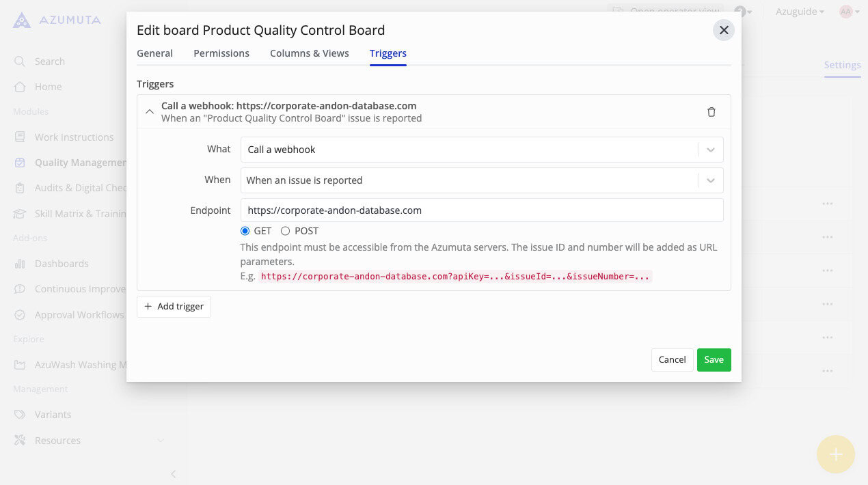
Task: Go to Columns & Views tab
Action: tap(310, 53)
